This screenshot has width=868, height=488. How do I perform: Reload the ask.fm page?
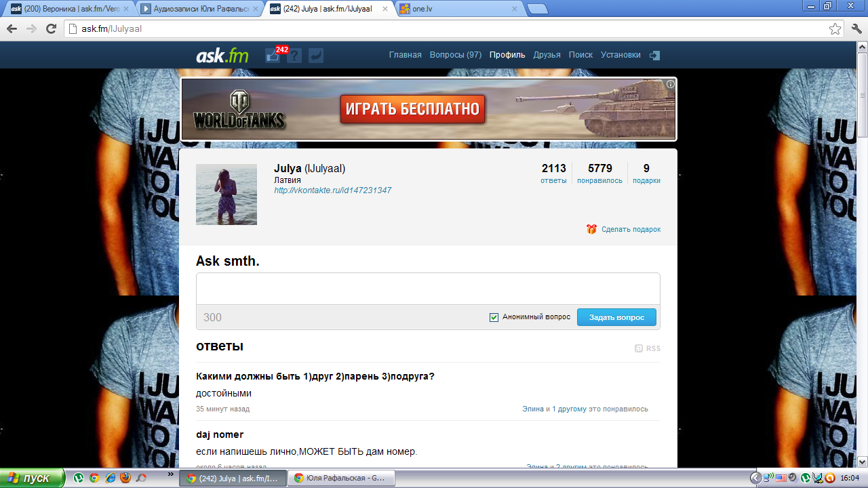coord(51,29)
